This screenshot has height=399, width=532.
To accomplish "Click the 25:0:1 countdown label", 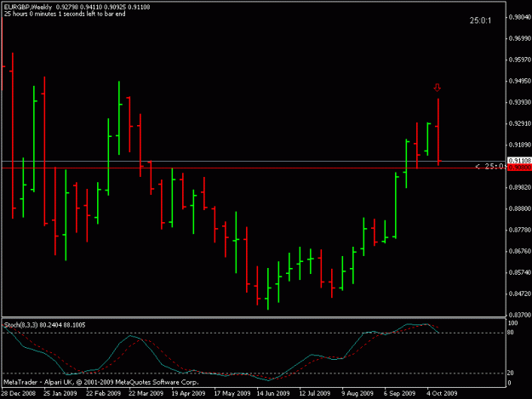I will pos(480,20).
